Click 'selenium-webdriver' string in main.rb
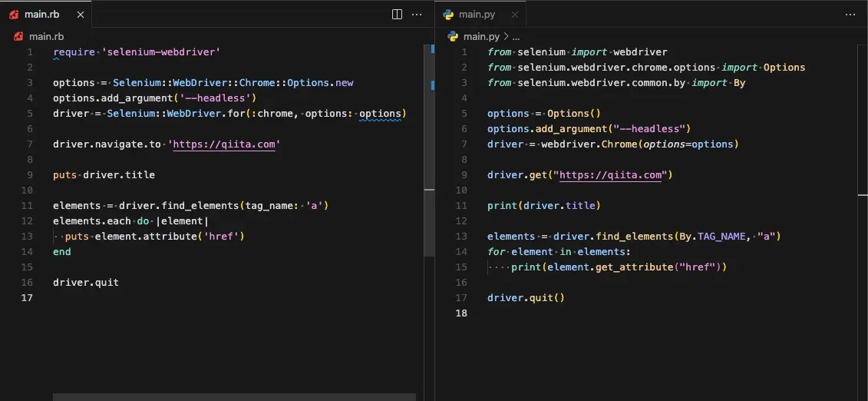The height and width of the screenshot is (401, 868). (161, 52)
